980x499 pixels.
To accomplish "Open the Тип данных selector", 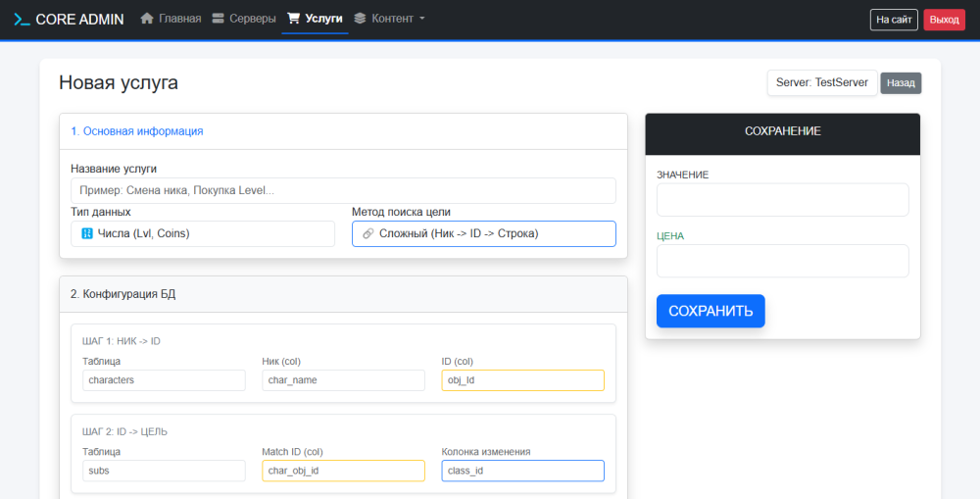I will pyautogui.click(x=203, y=233).
